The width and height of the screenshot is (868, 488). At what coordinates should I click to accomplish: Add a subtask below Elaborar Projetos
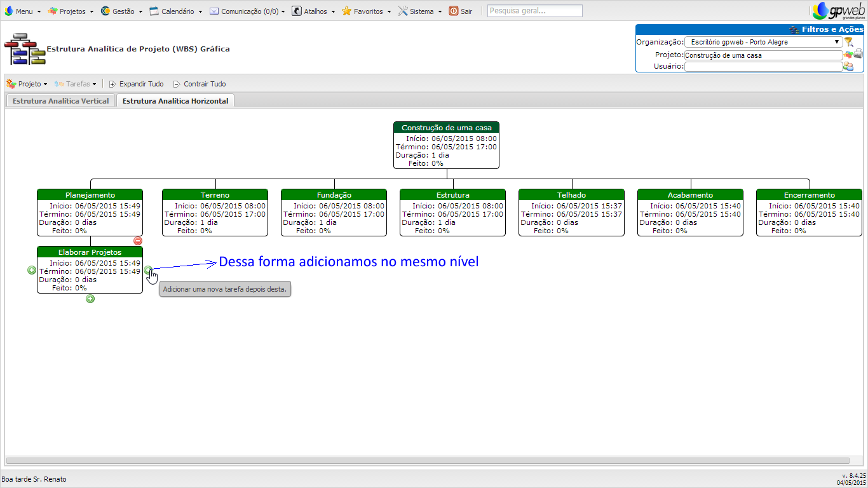[90, 299]
